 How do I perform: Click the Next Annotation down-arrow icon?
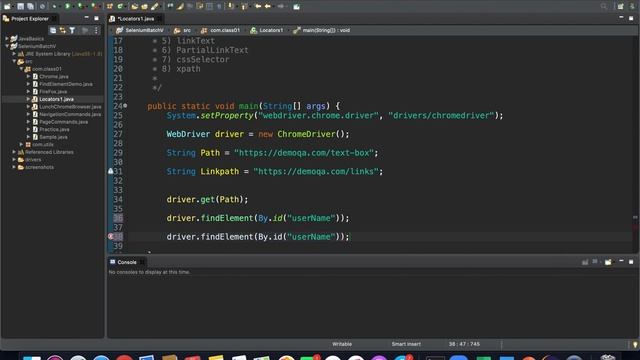(231, 6)
